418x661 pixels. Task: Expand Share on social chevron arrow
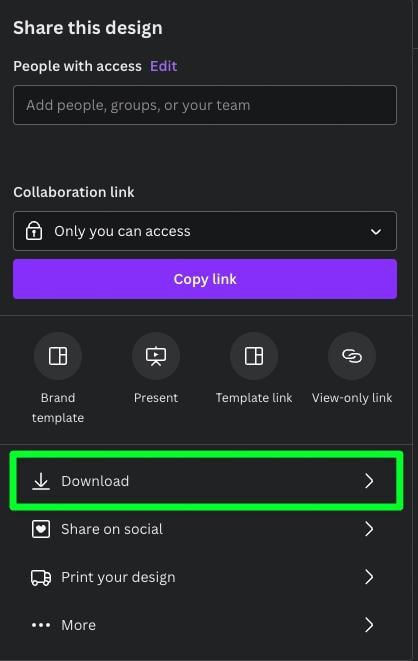pos(369,529)
